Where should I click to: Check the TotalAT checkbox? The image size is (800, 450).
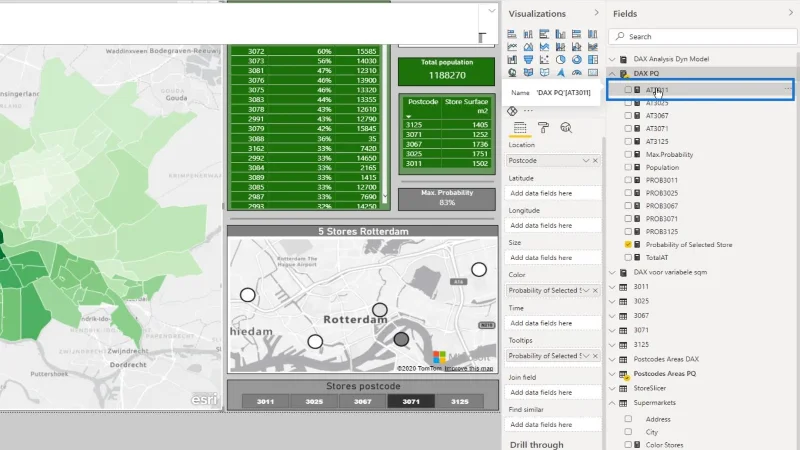[628, 258]
